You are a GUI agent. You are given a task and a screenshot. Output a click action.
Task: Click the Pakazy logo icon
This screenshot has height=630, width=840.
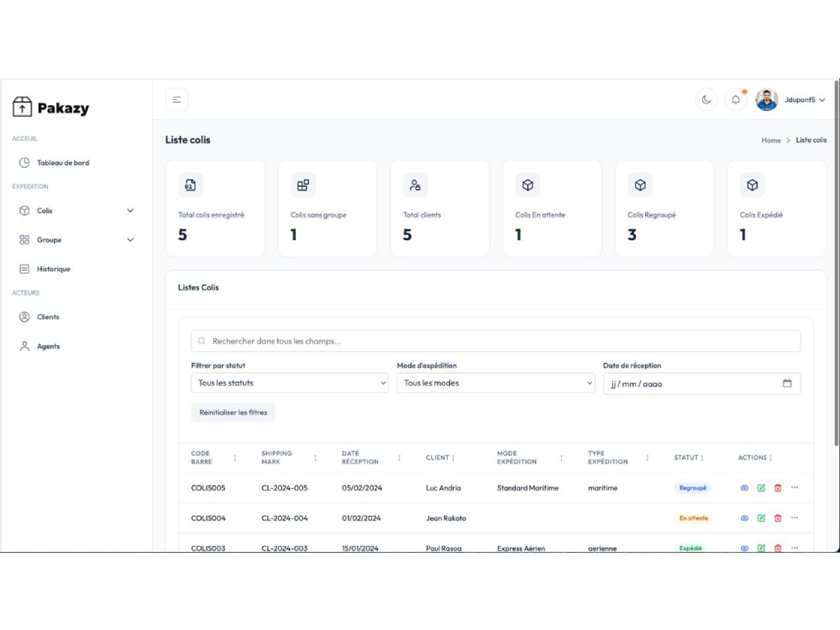[x=22, y=107]
